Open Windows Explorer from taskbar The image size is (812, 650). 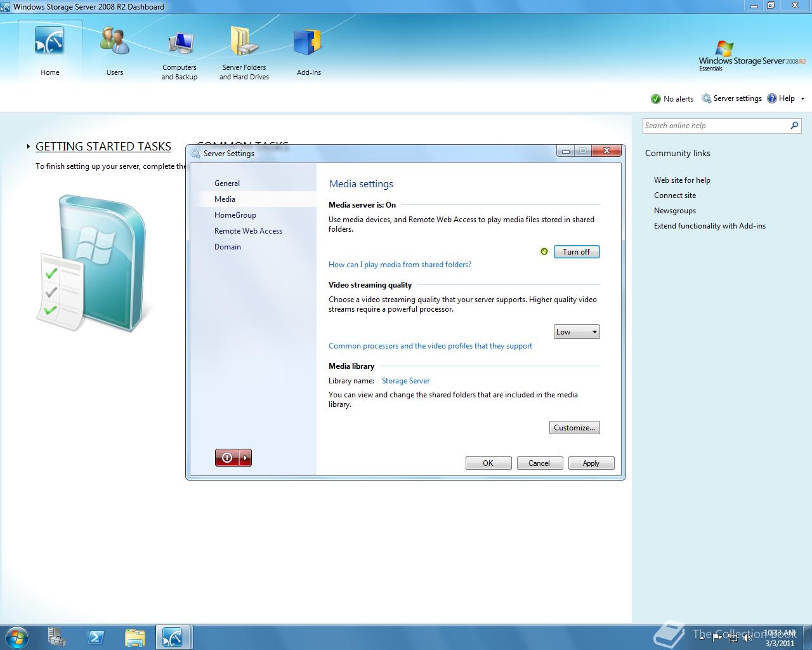click(x=134, y=637)
